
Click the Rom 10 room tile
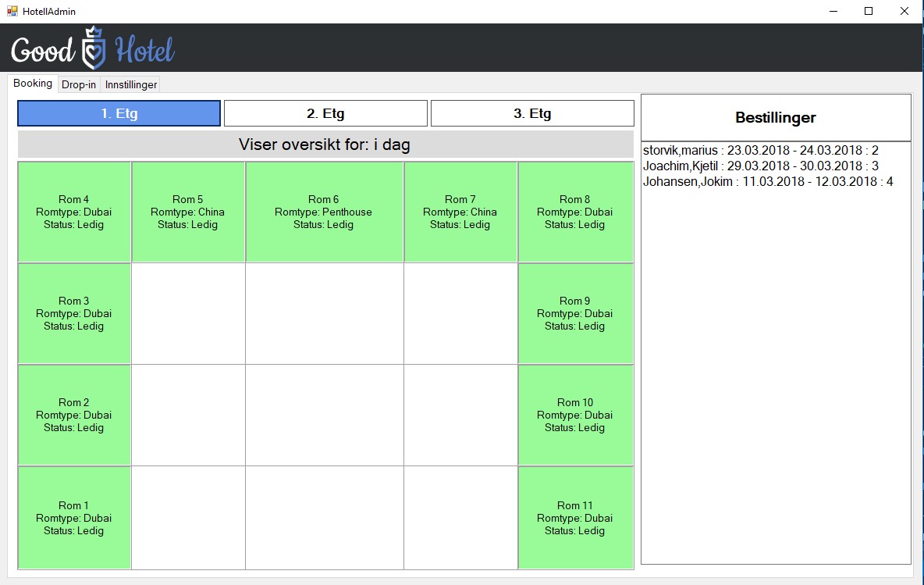pos(575,415)
